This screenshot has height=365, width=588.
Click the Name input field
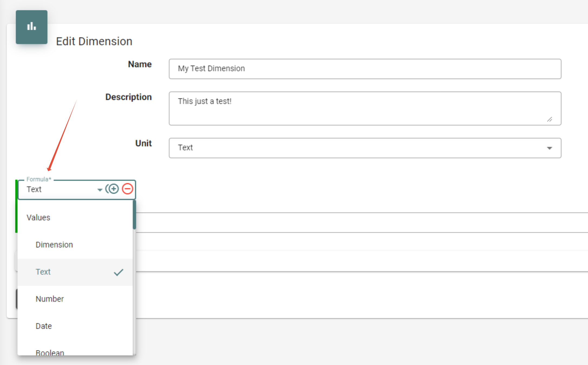[365, 69]
